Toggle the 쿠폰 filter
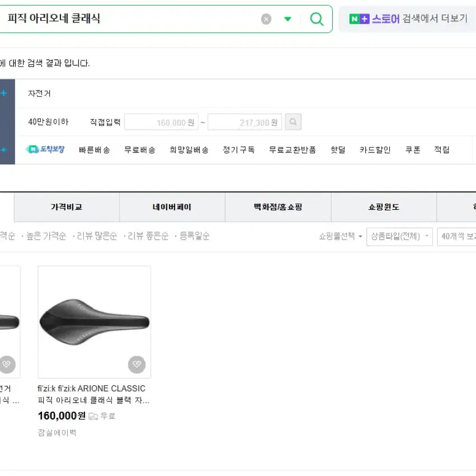This screenshot has height=476, width=476. point(413,150)
